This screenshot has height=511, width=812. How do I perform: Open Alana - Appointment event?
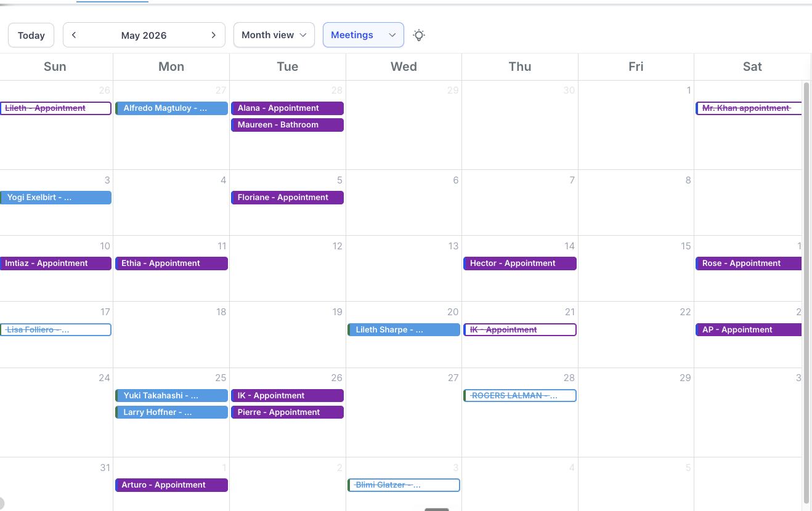(287, 108)
